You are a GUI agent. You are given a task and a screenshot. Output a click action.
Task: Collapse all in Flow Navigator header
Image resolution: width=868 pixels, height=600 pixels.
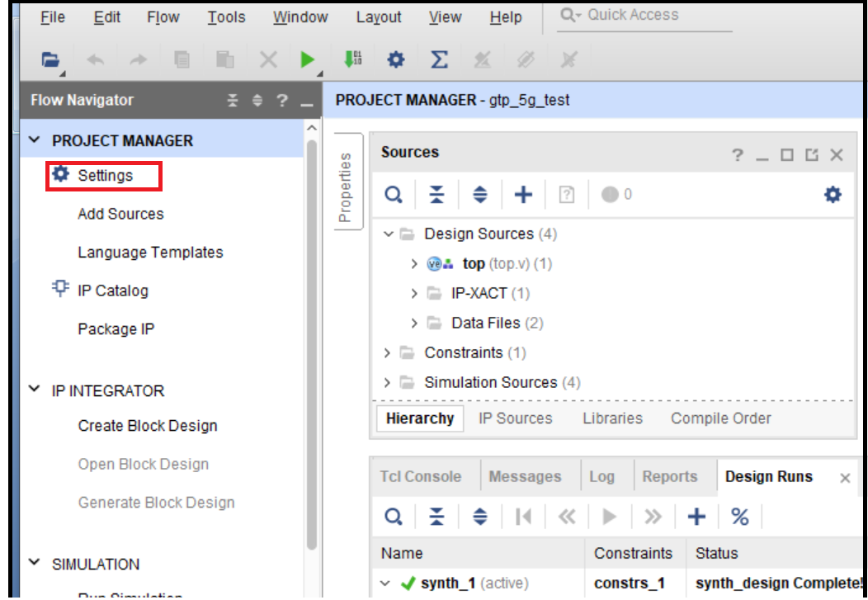[x=233, y=100]
